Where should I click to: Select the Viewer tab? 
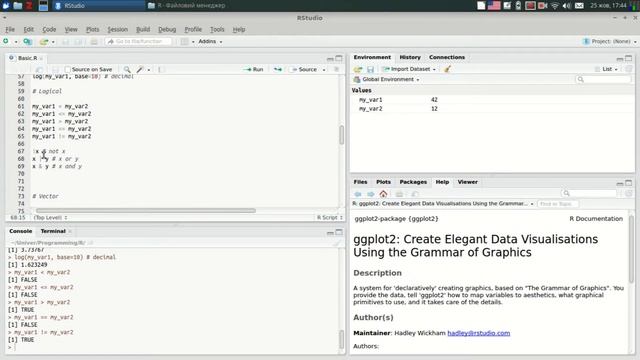point(468,182)
